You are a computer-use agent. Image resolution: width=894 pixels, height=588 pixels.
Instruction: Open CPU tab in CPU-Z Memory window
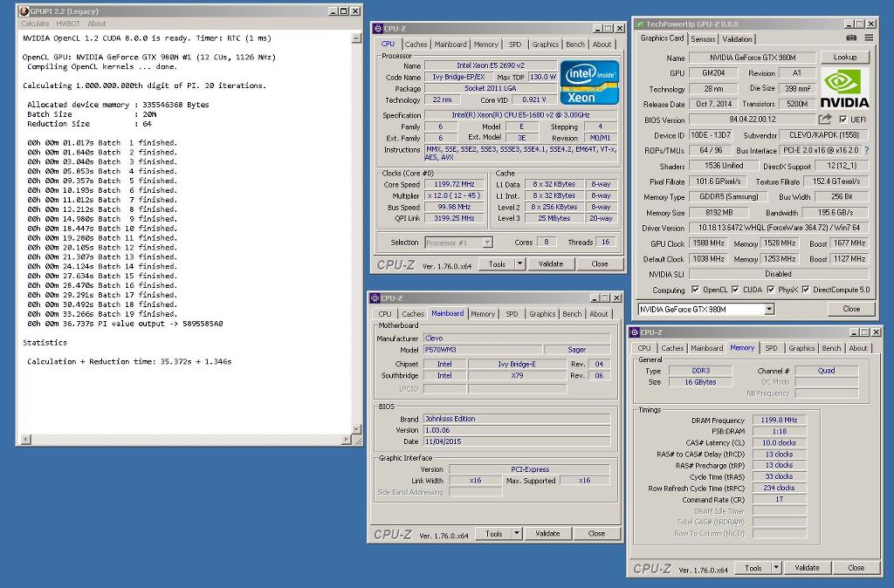click(644, 347)
